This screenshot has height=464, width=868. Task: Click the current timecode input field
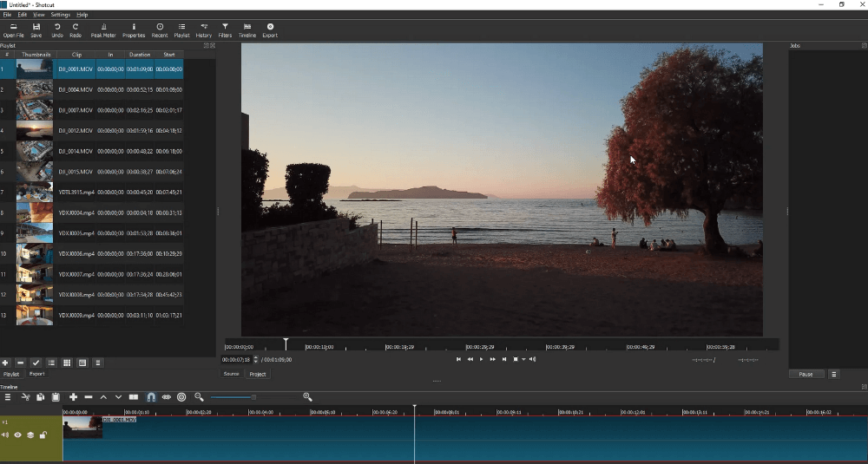pyautogui.click(x=237, y=359)
